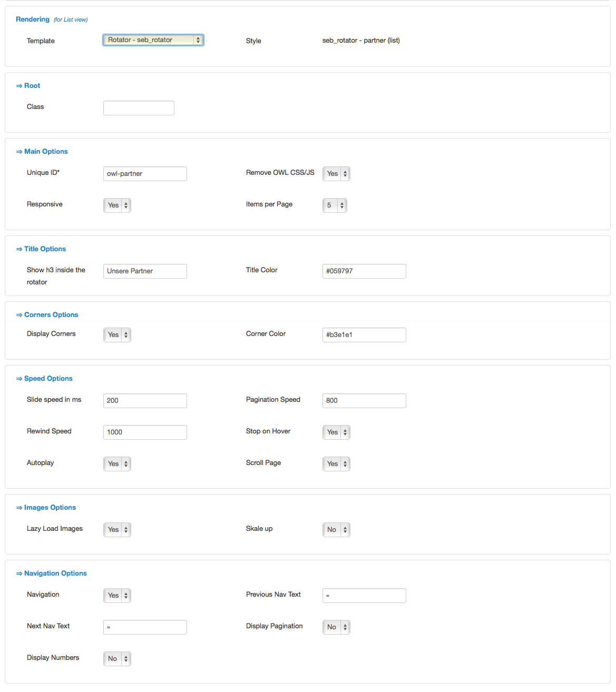This screenshot has width=616, height=692.
Task: Click the Navigation Options section heading
Action: tap(52, 574)
